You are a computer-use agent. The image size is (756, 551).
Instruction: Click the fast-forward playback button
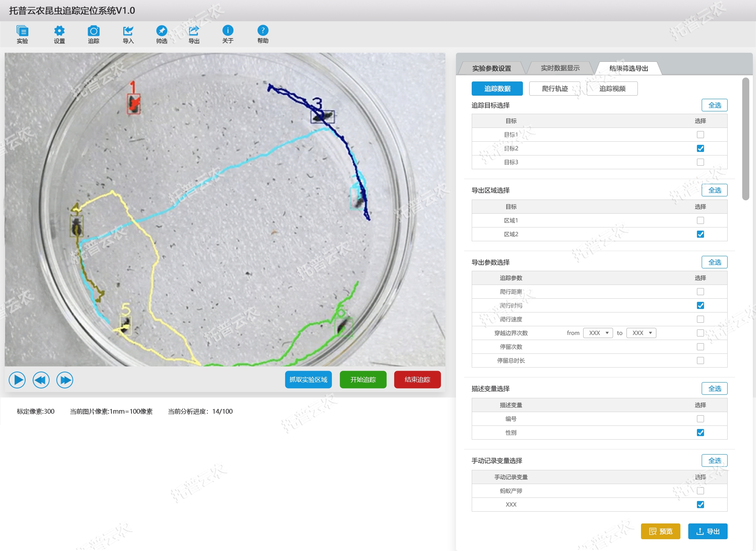[65, 380]
